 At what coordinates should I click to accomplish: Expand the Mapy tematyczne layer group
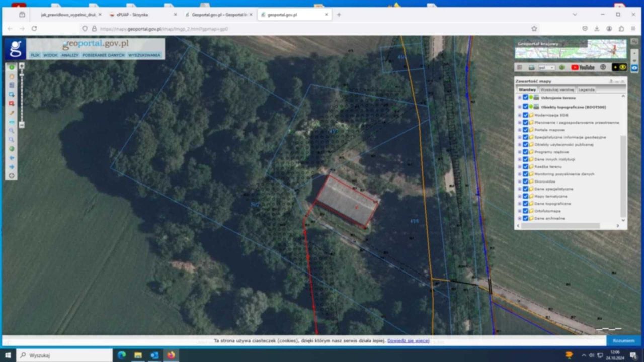point(520,196)
